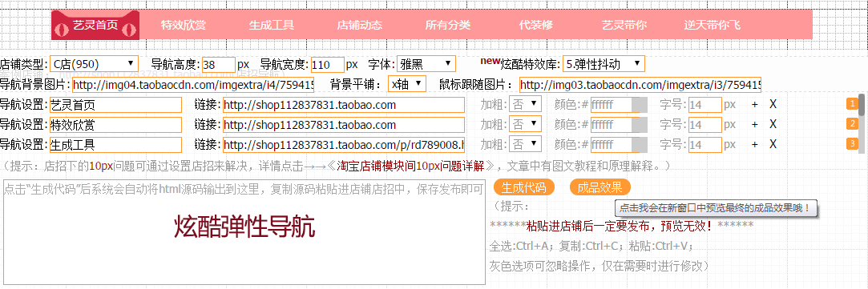Add a row with + after 生成工具
This screenshot has height=289, width=868.
pyautogui.click(x=754, y=144)
